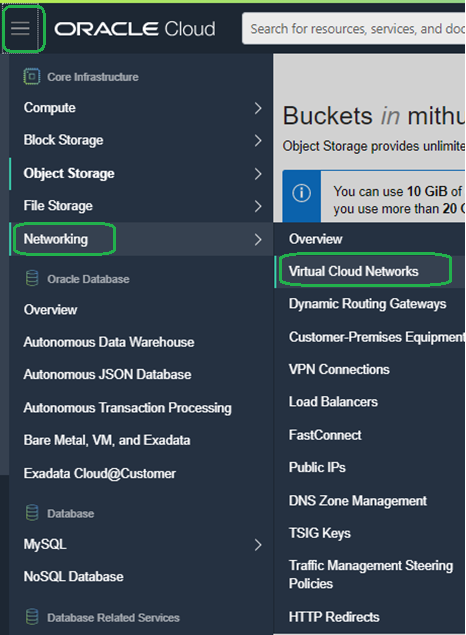
Task: Open HTTP Redirects submenu item
Action: [334, 617]
